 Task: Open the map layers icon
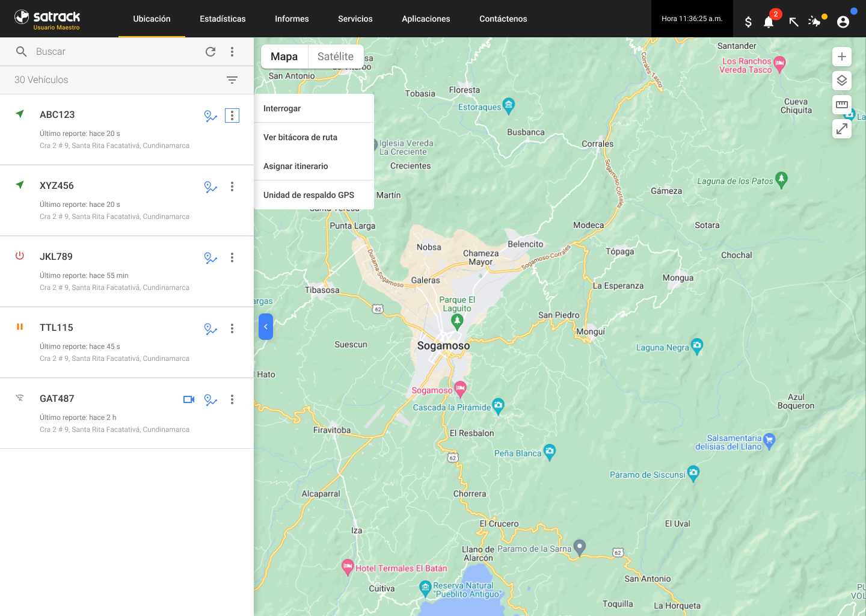click(842, 81)
